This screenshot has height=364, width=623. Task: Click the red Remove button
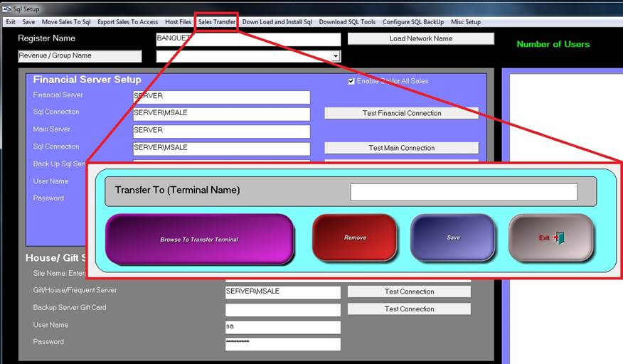click(355, 238)
